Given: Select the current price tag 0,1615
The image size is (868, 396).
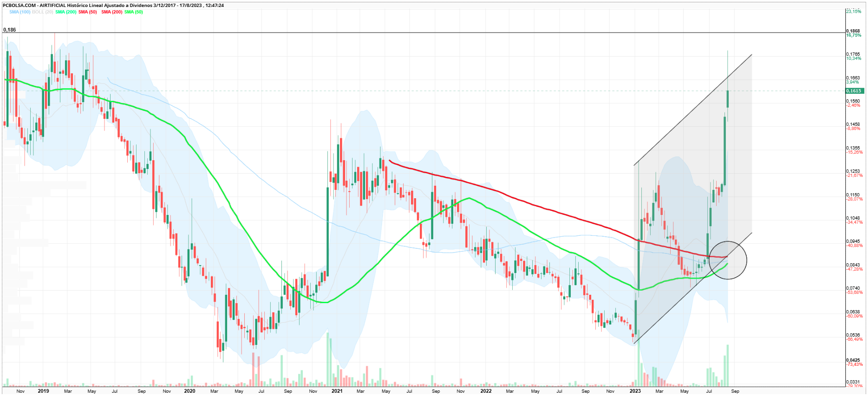Looking at the screenshot, I should click(854, 91).
